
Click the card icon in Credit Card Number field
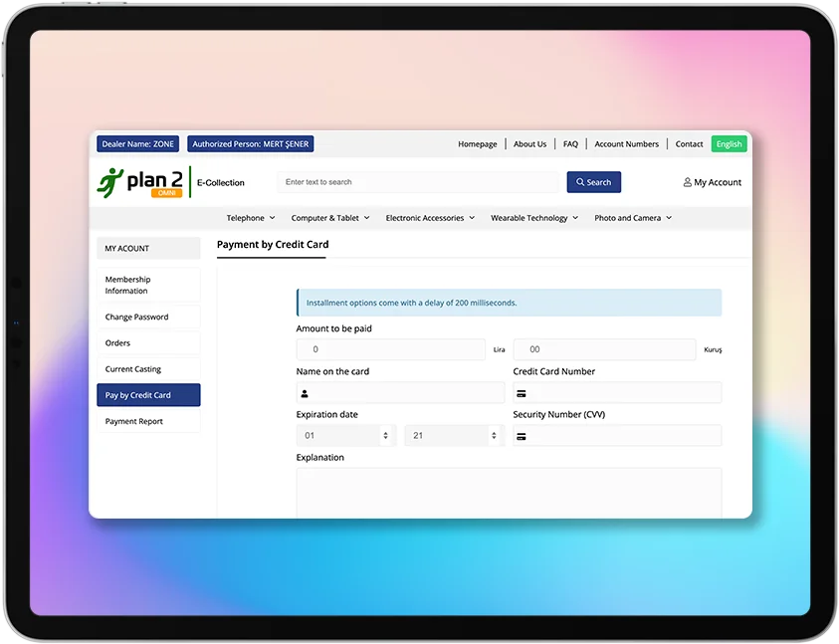click(x=522, y=393)
